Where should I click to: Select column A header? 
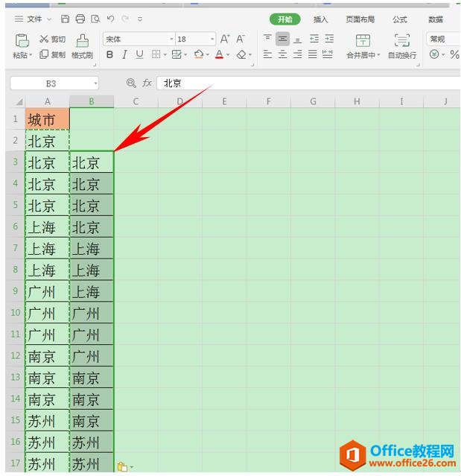click(48, 101)
